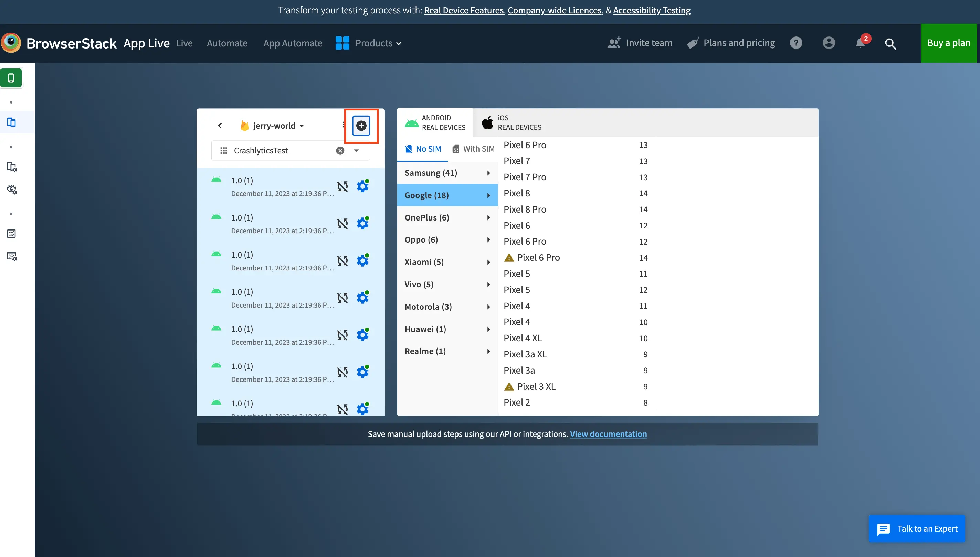Viewport: 980px width, 557px height.
Task: Open the Products dropdown menu
Action: coord(369,43)
